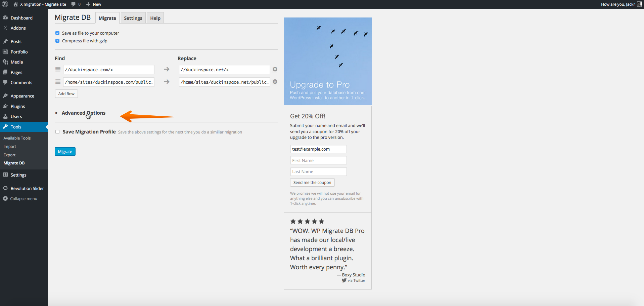
Task: Click Send me the coupon button
Action: (x=312, y=183)
